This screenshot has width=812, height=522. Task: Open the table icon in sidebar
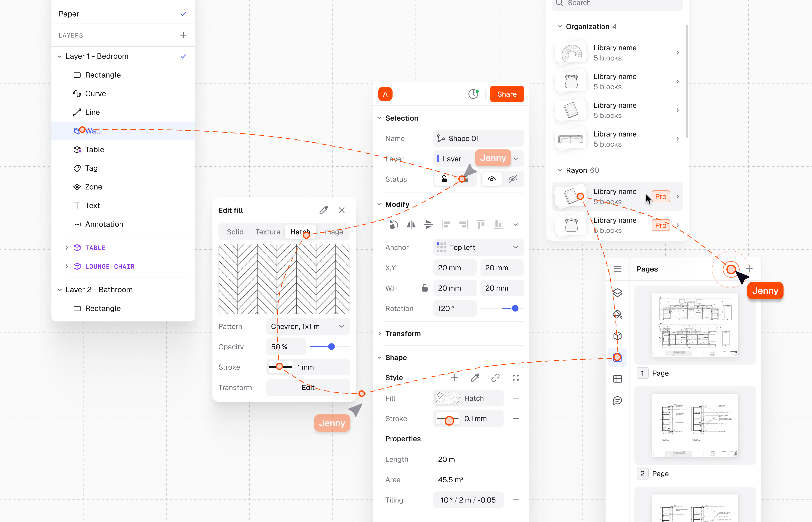[x=617, y=379]
